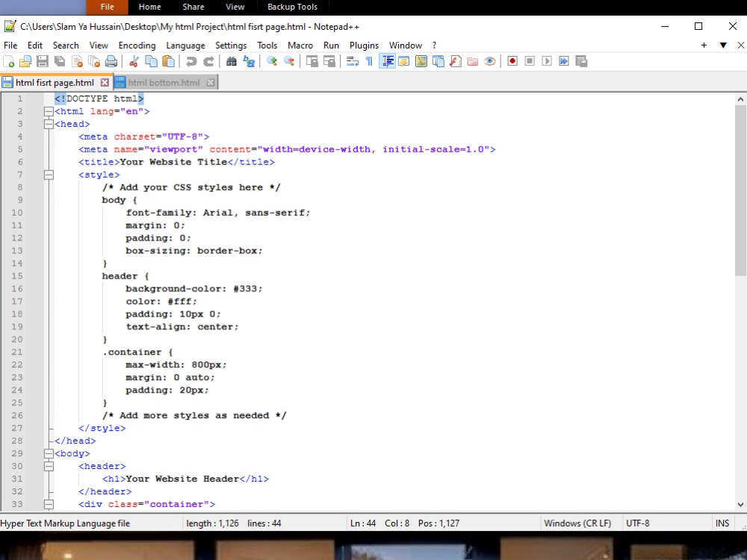The image size is (747, 560).
Task: Save the current recorded macro icon
Action: 581,61
